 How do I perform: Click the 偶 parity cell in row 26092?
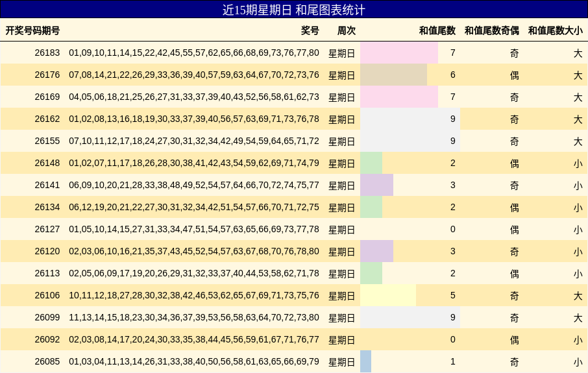point(515,340)
